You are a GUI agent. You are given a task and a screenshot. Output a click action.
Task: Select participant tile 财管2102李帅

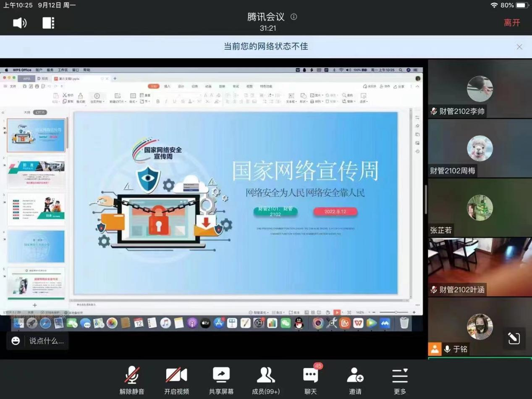click(x=480, y=89)
